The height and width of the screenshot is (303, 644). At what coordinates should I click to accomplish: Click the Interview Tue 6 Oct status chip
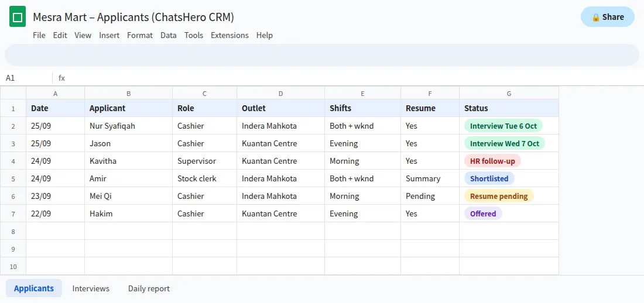(503, 126)
